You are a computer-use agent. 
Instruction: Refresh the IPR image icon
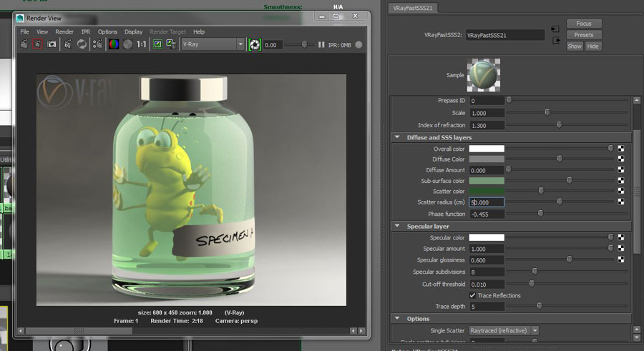click(82, 44)
